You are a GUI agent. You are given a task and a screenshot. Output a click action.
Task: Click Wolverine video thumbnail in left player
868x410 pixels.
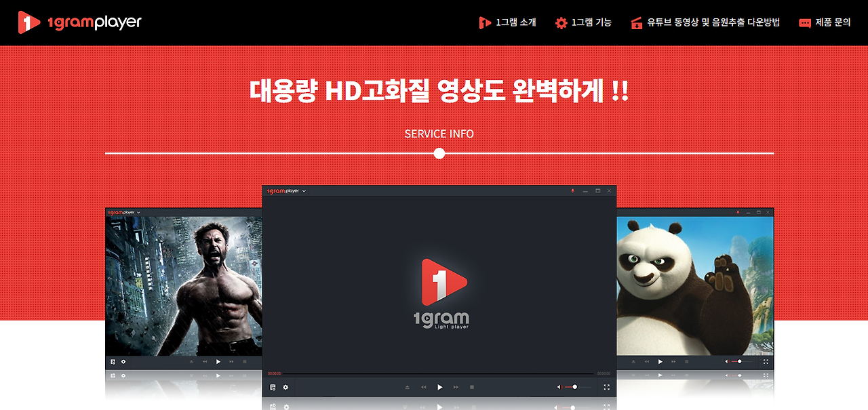coord(184,286)
